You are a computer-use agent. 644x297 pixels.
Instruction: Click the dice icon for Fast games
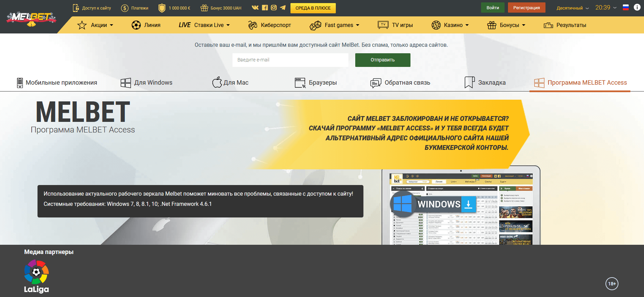point(315,25)
